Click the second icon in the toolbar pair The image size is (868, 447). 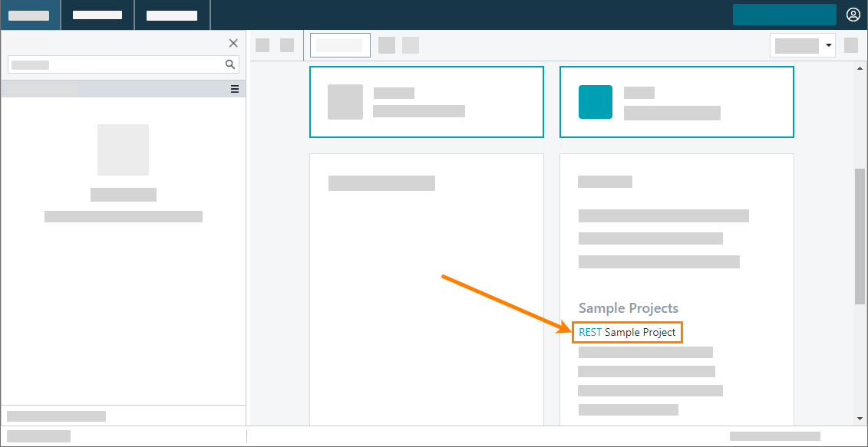click(288, 44)
